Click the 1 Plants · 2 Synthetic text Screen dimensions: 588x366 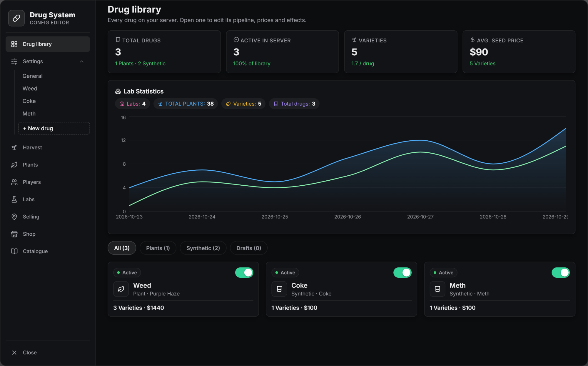pyautogui.click(x=140, y=64)
